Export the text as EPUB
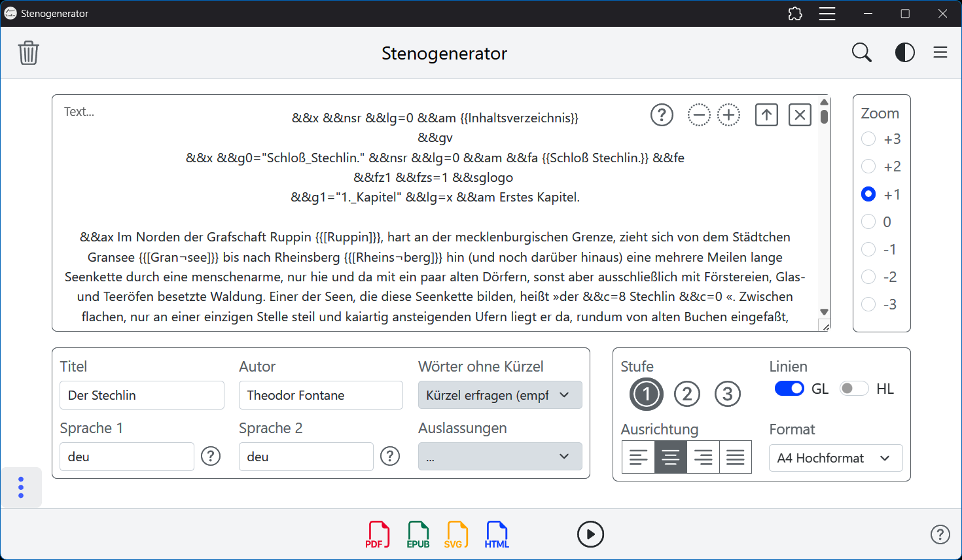Screen dimensions: 962x560 418,534
